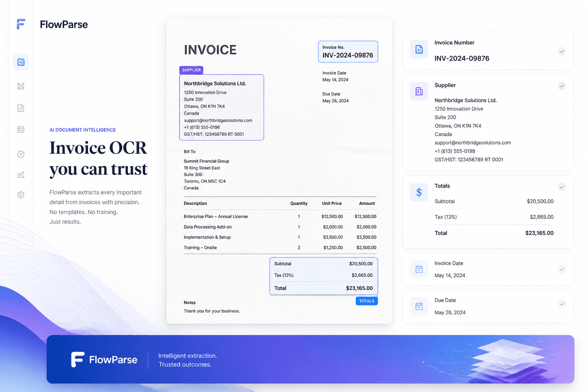Click the building icon on the Supplier card
The image size is (588, 392).
pyautogui.click(x=419, y=91)
